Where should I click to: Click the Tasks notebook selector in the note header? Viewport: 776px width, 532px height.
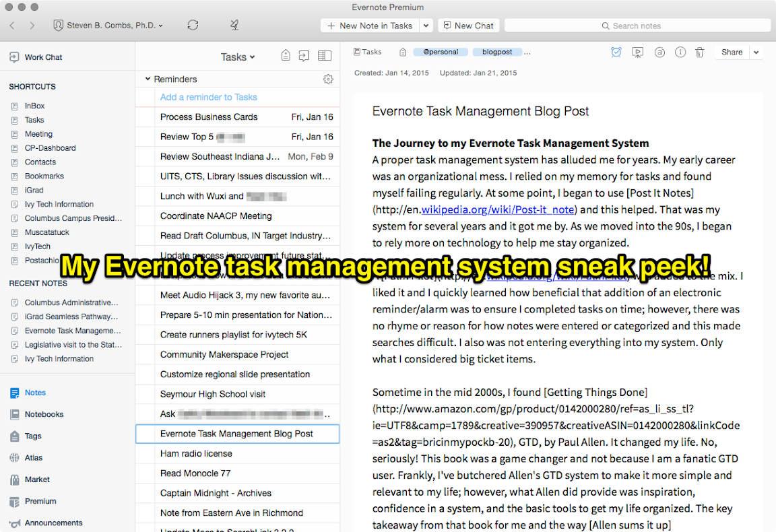tap(368, 51)
